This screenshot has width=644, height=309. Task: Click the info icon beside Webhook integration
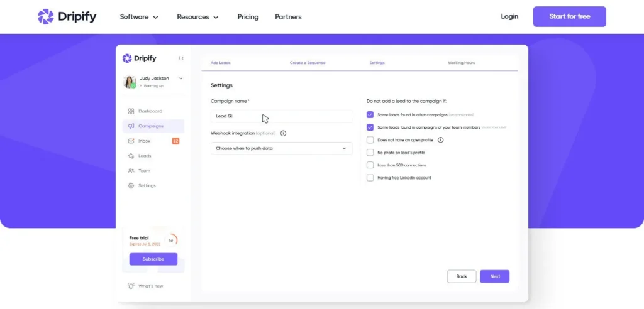coord(284,133)
